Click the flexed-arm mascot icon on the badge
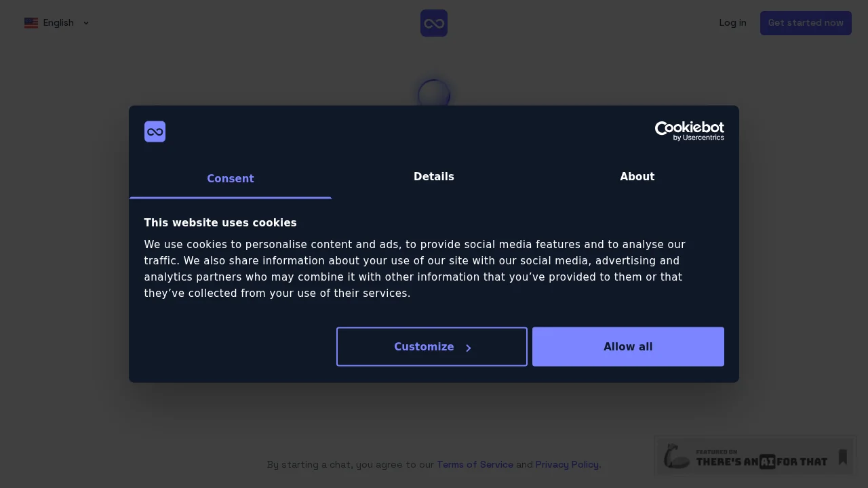Viewport: 868px width, 488px height. click(x=675, y=456)
